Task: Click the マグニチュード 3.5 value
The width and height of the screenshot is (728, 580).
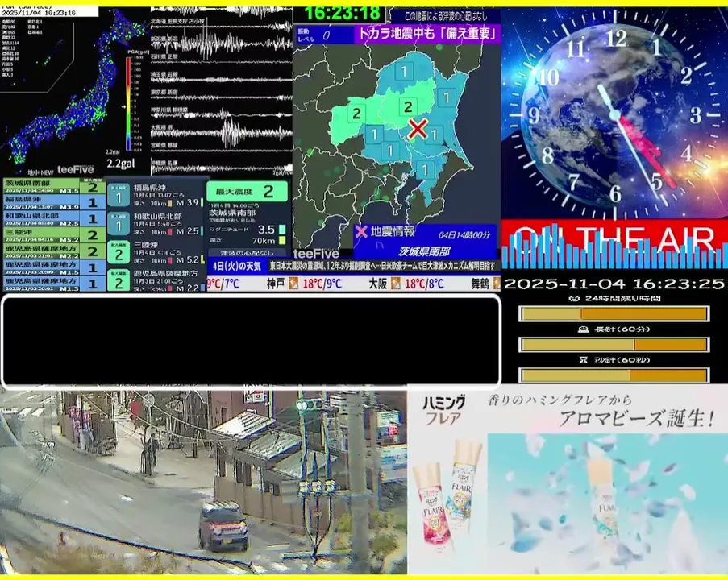Action: pos(266,230)
